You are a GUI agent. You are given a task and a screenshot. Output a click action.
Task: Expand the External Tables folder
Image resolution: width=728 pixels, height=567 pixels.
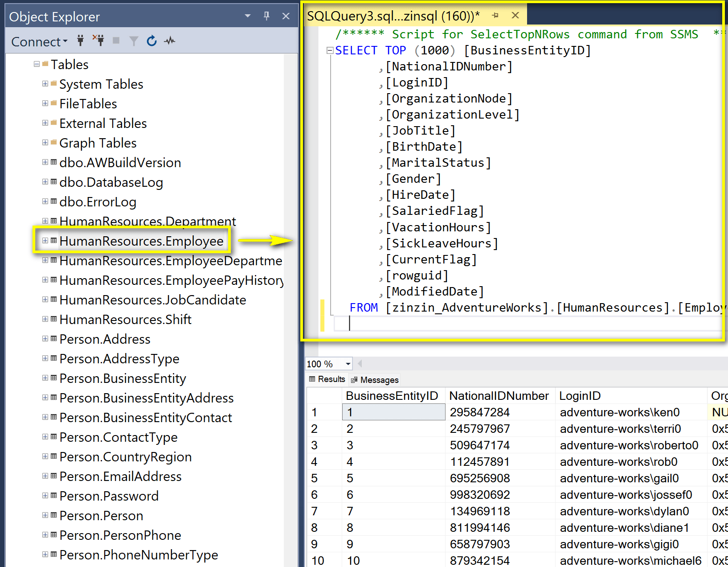(45, 123)
